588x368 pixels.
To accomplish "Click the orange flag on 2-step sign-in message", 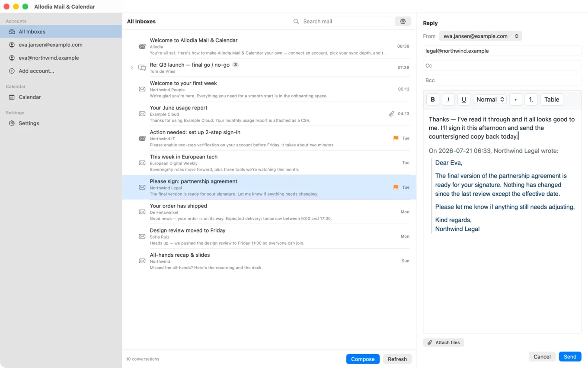I will tap(396, 139).
